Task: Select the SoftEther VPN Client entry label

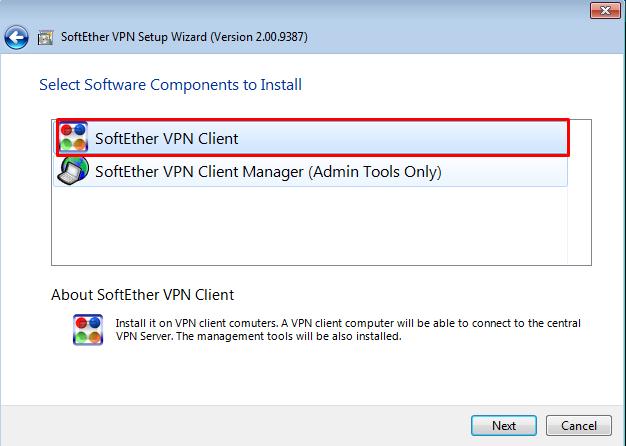Action: point(166,139)
